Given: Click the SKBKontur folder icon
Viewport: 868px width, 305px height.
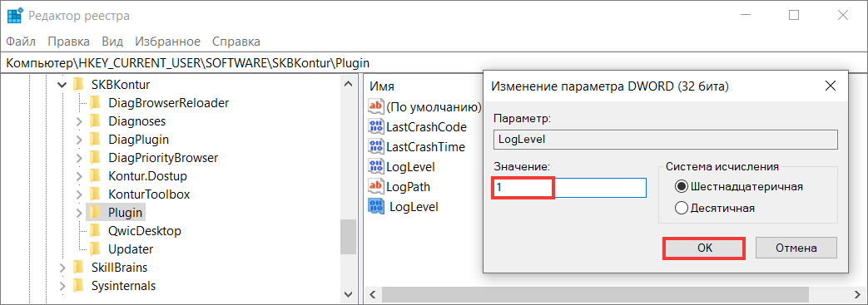Looking at the screenshot, I should click(x=78, y=85).
